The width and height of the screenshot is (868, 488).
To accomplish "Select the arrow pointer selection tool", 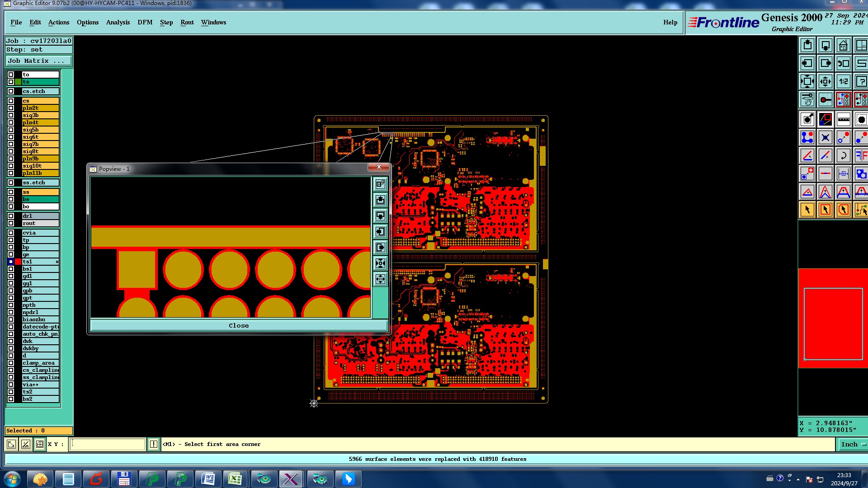I will point(807,210).
